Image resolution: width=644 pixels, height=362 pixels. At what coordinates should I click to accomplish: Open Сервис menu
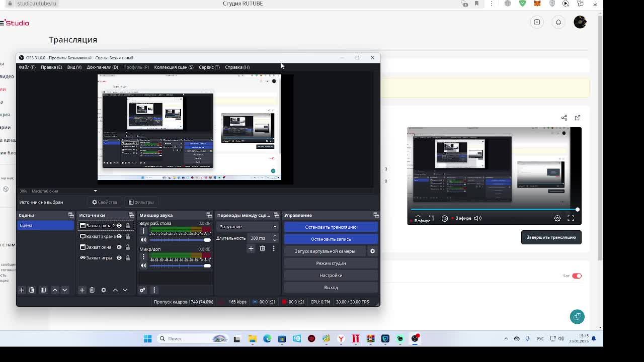[209, 67]
